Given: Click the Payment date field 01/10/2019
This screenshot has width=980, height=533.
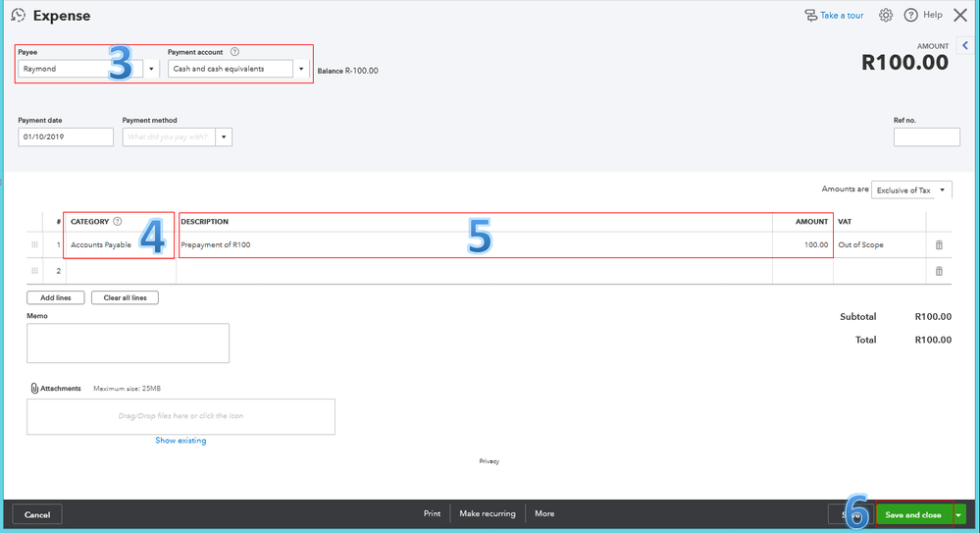Looking at the screenshot, I should pyautogui.click(x=66, y=137).
